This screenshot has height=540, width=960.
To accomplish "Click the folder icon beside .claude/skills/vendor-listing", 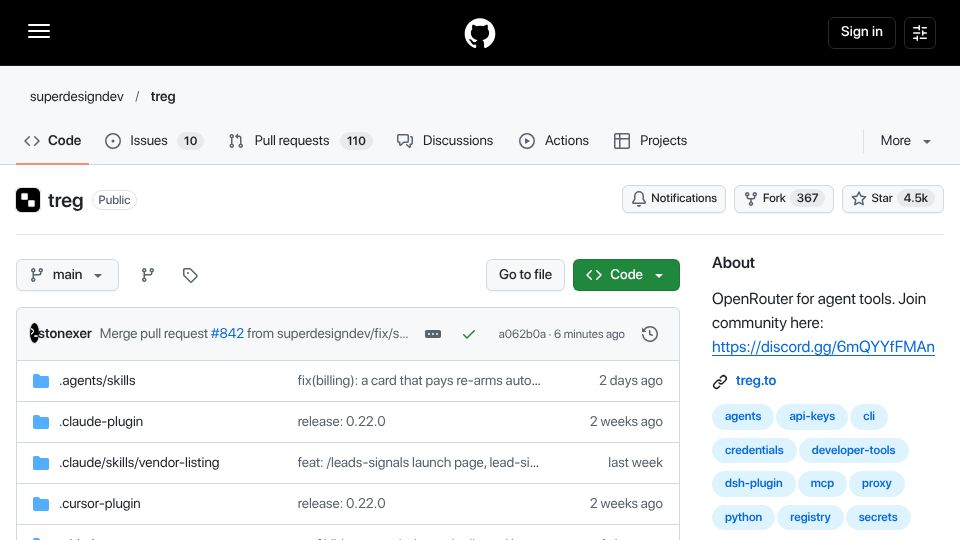I will pos(40,463).
